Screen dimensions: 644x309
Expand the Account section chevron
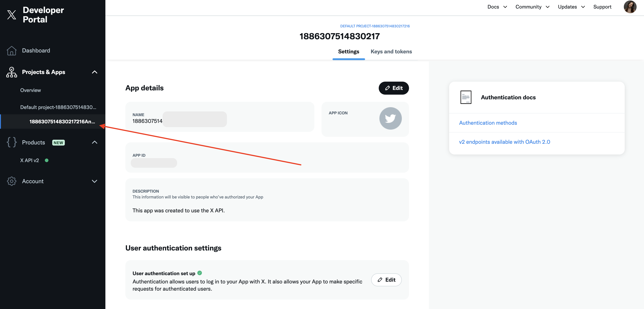coord(94,181)
